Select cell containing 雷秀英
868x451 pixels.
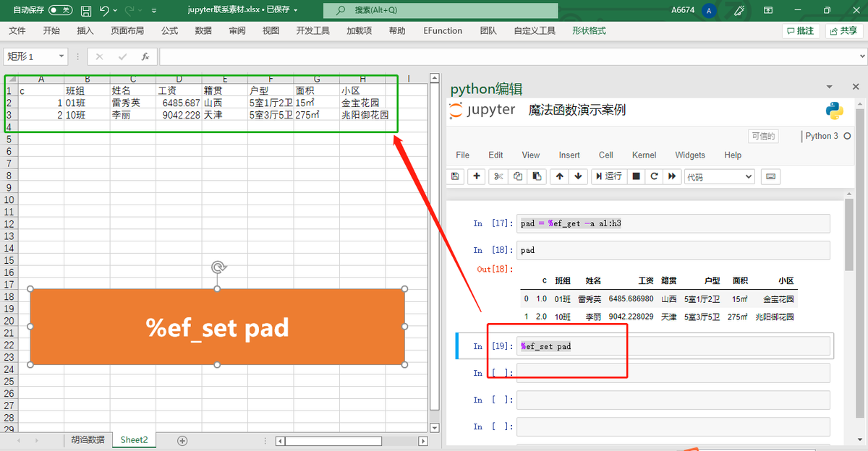click(x=132, y=103)
